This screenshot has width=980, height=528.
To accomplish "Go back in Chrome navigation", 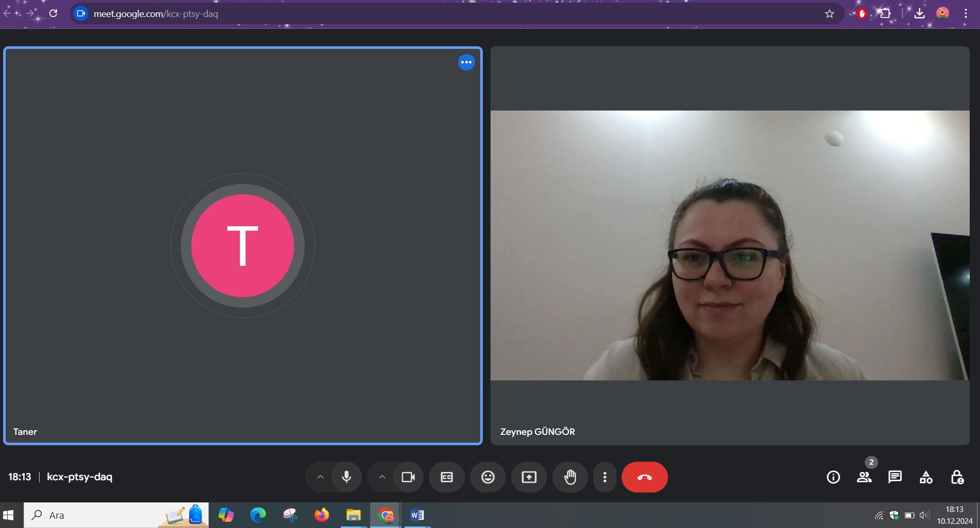I will pos(7,13).
